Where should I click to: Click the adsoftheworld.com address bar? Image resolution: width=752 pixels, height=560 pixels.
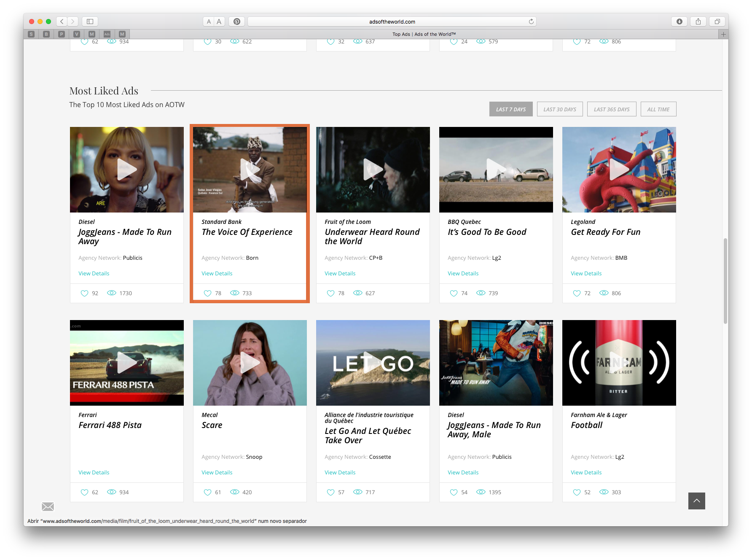[x=392, y=22]
